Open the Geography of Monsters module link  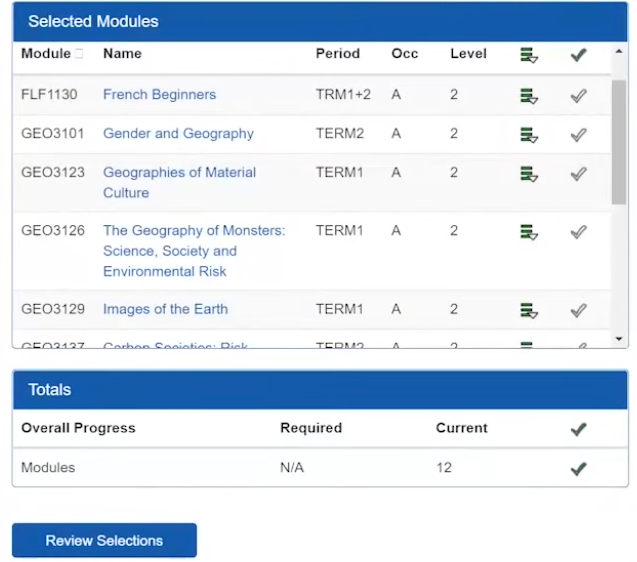[x=194, y=251]
